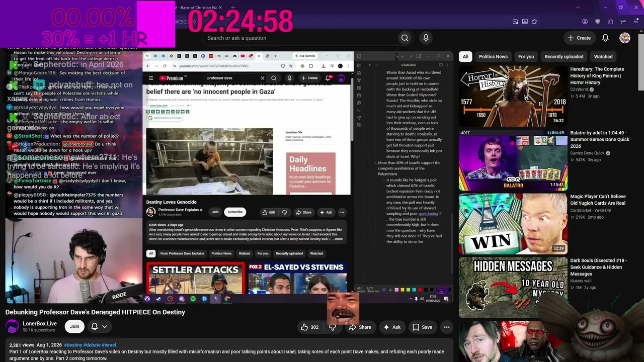Click the '543K · 3y ago' view count
644x362 pixels.
tap(585, 160)
